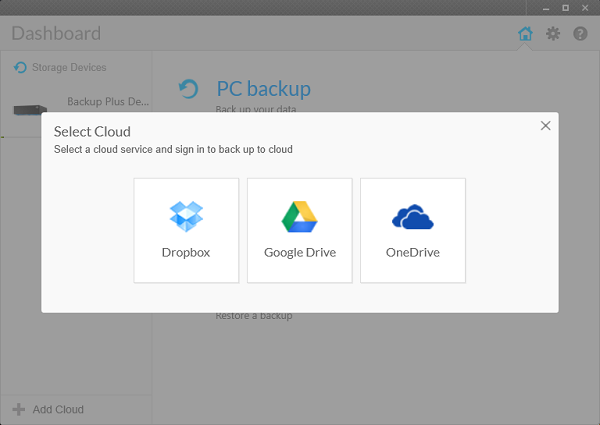Open help with the question mark icon
This screenshot has width=600, height=425.
click(580, 34)
